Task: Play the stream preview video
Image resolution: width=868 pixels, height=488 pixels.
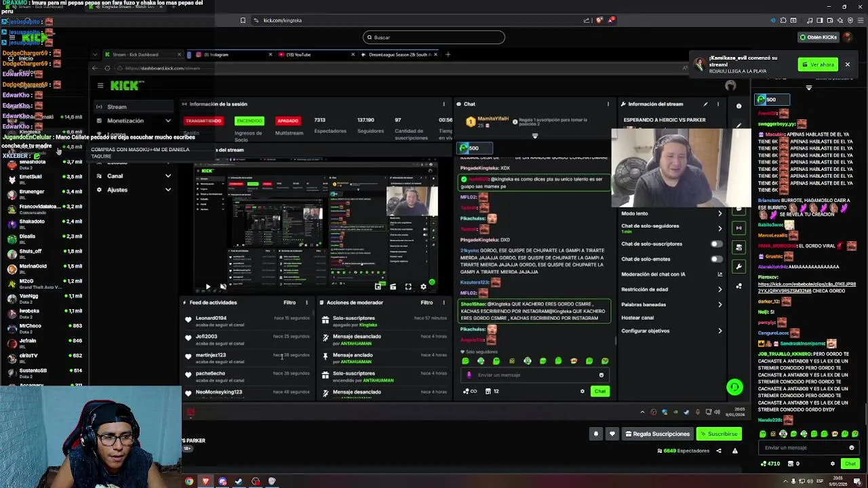Action: coord(208,287)
